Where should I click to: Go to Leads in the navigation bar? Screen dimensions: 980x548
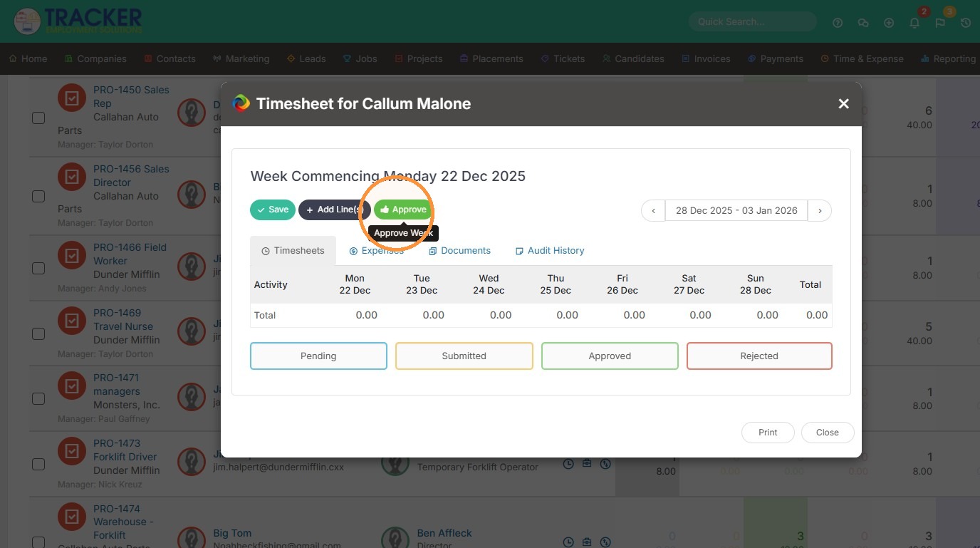(x=306, y=58)
